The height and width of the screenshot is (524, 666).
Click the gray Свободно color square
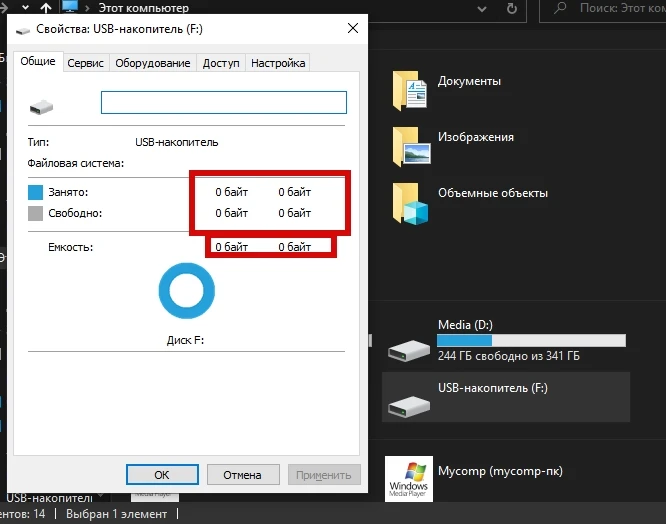(35, 213)
